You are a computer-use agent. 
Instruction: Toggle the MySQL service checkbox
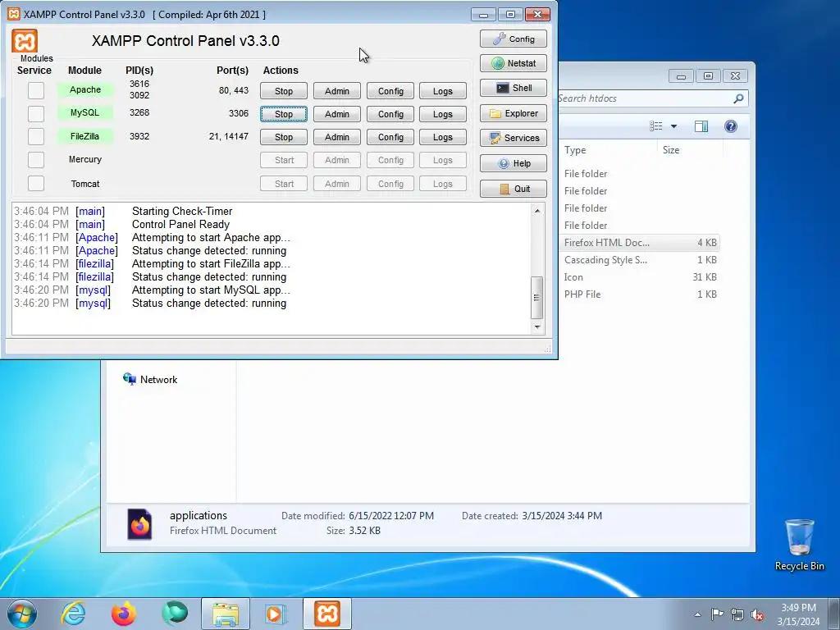[x=36, y=113]
